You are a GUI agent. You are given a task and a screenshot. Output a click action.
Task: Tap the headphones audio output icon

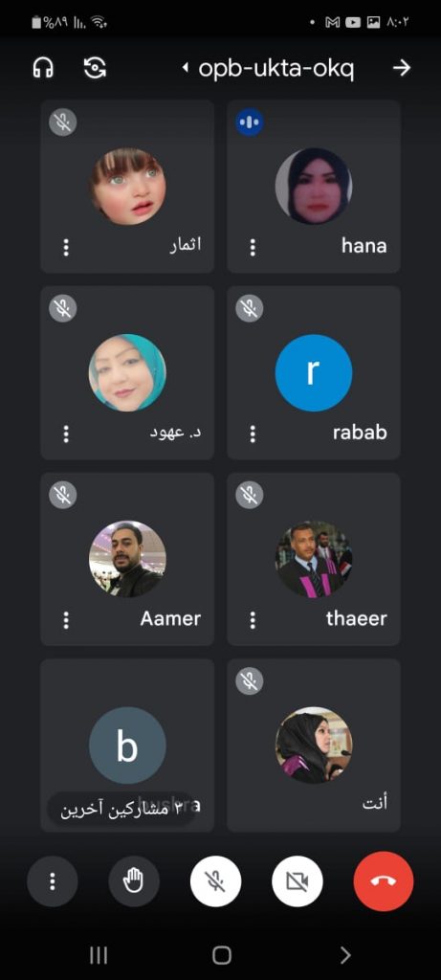click(43, 68)
